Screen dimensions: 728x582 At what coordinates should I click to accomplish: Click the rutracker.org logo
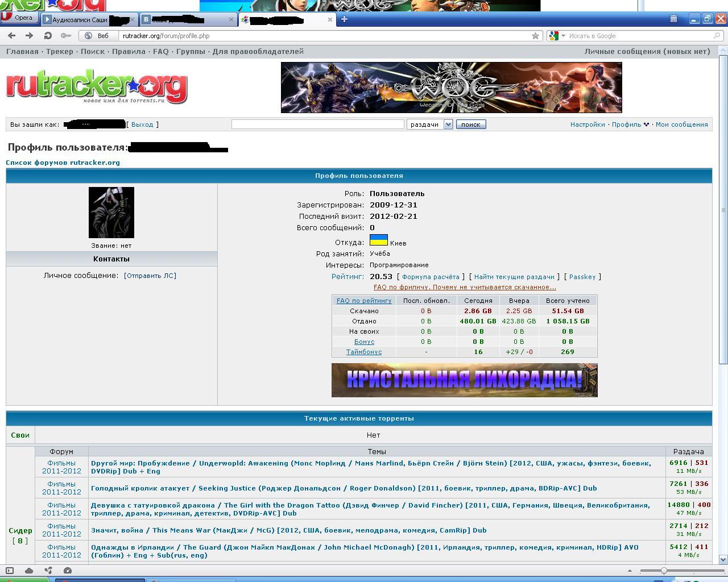coord(97,86)
